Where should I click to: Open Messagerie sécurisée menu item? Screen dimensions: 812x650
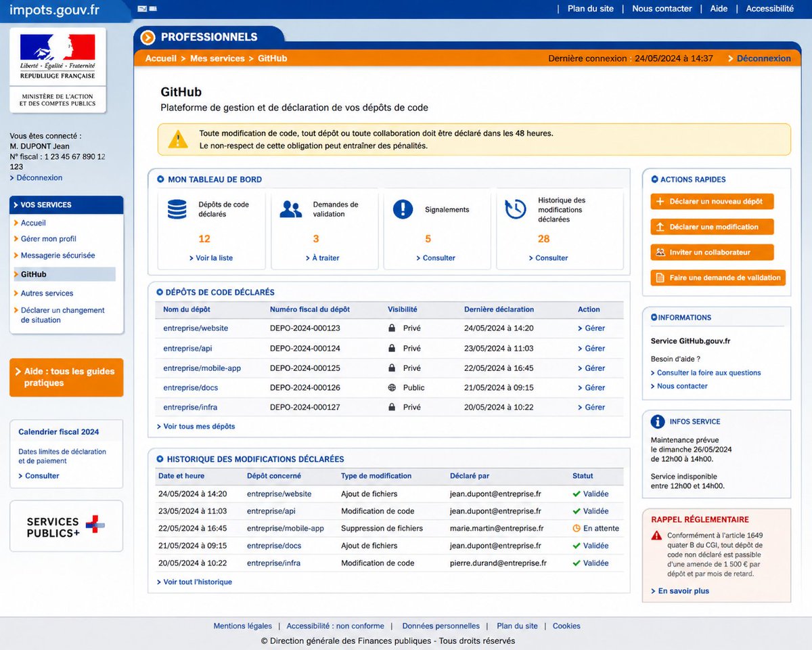coord(58,255)
